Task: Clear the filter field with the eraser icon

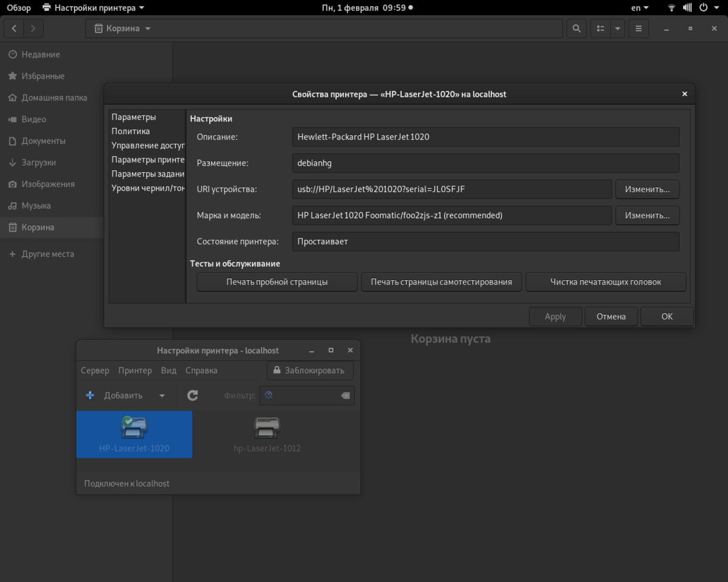Action: pos(345,395)
